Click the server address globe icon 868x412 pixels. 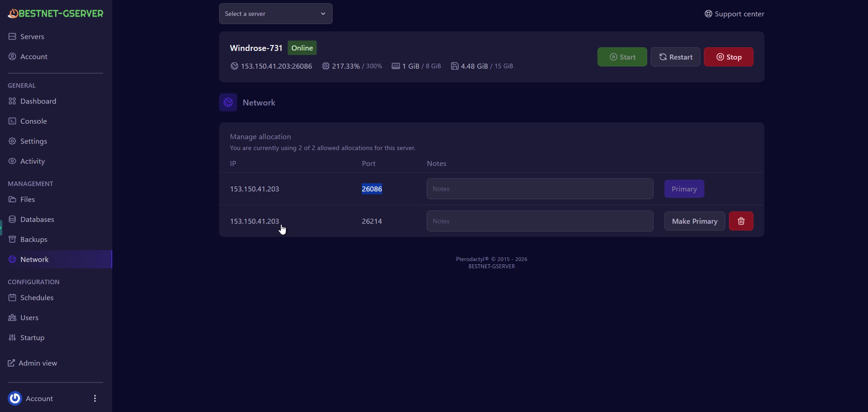coord(234,66)
